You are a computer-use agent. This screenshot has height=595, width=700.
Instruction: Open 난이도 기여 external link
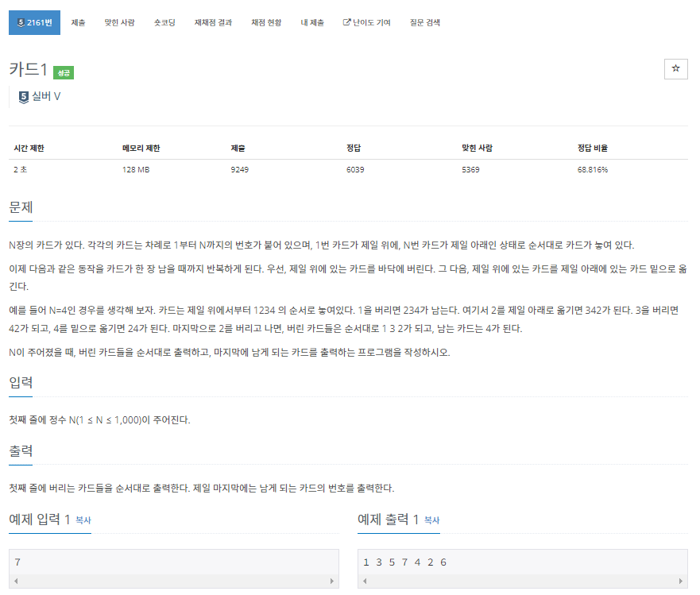[366, 22]
